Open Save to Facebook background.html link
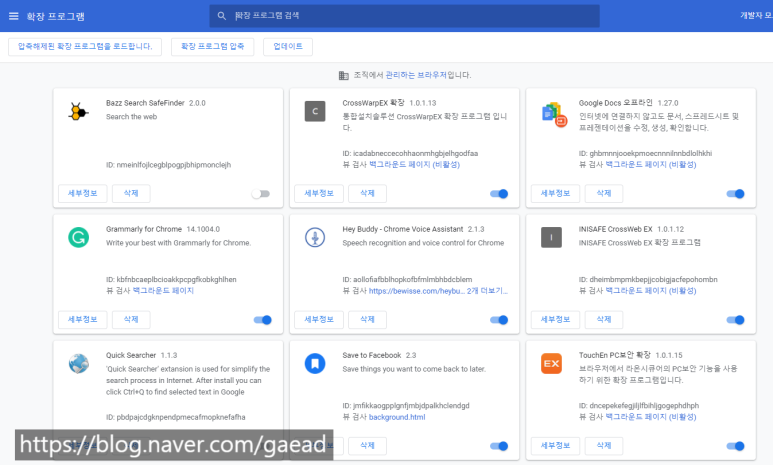The image size is (773, 465). [397, 417]
